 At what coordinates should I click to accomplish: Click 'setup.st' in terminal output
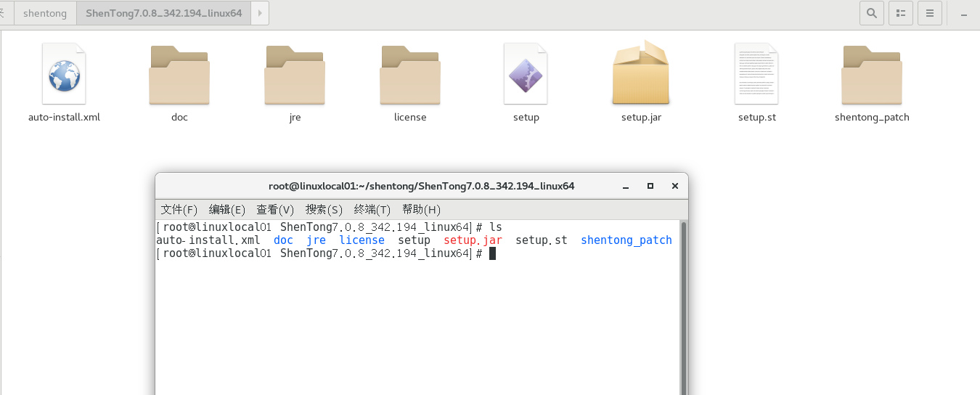click(x=542, y=240)
